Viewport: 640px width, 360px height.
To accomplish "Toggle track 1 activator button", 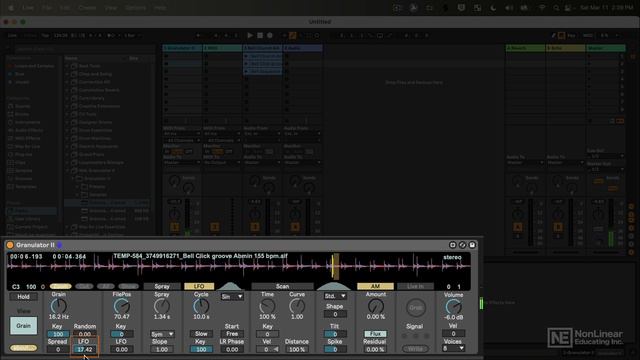I will coord(174,227).
